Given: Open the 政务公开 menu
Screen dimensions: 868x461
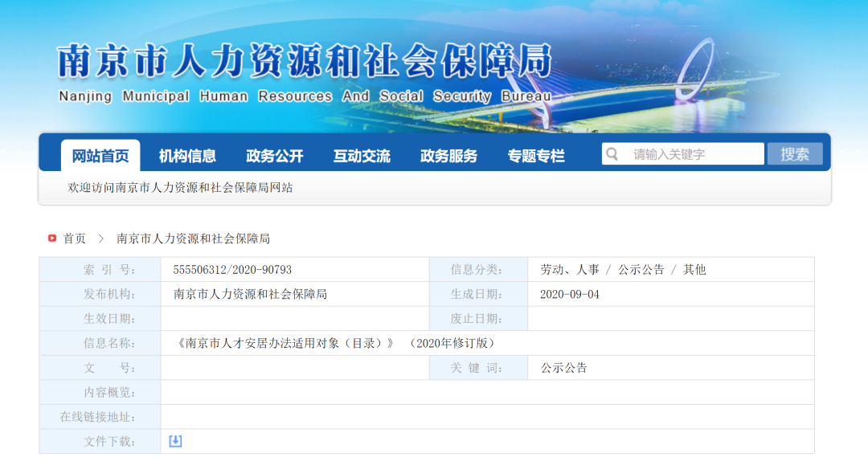Looking at the screenshot, I should 275,156.
